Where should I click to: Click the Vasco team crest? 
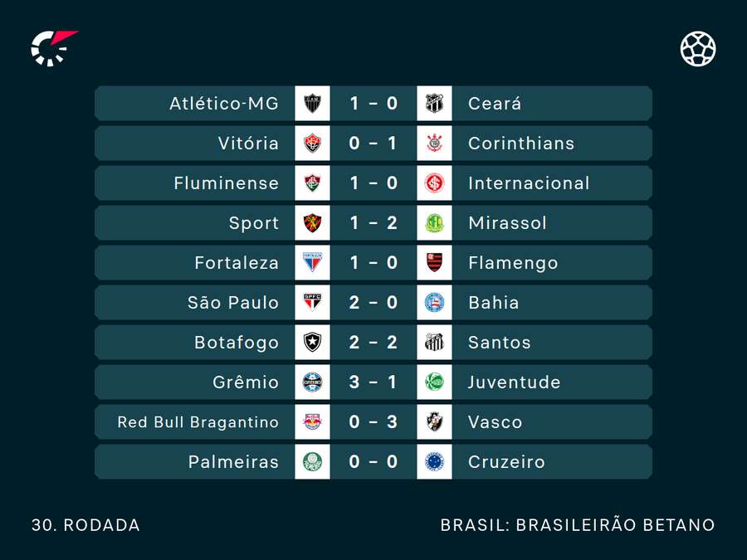pyautogui.click(x=434, y=422)
